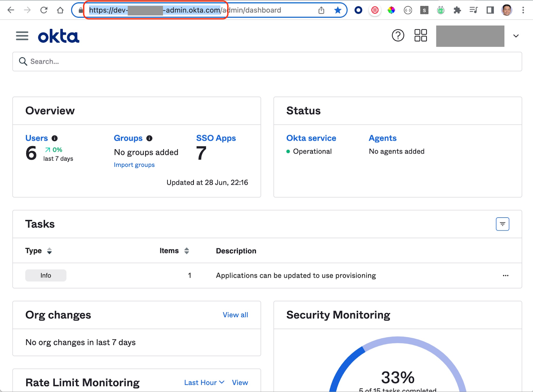Click the lock icon in the address bar
The width and height of the screenshot is (533, 392).
click(81, 10)
